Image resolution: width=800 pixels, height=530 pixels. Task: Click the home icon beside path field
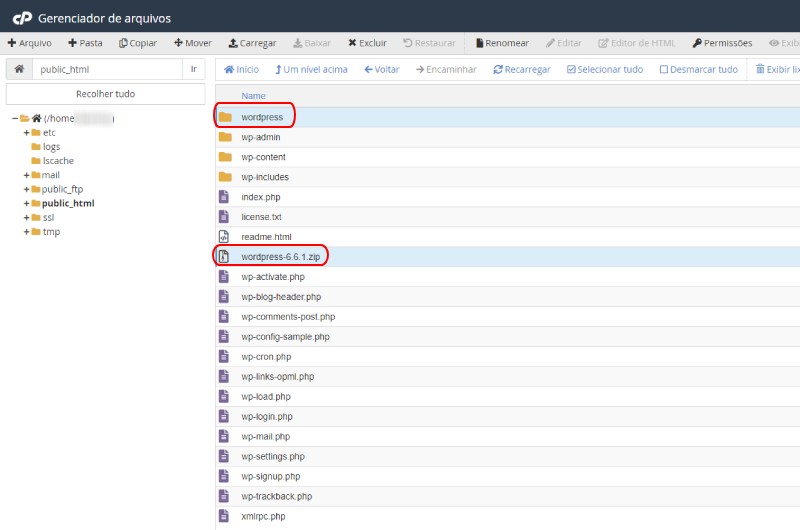pyautogui.click(x=19, y=69)
